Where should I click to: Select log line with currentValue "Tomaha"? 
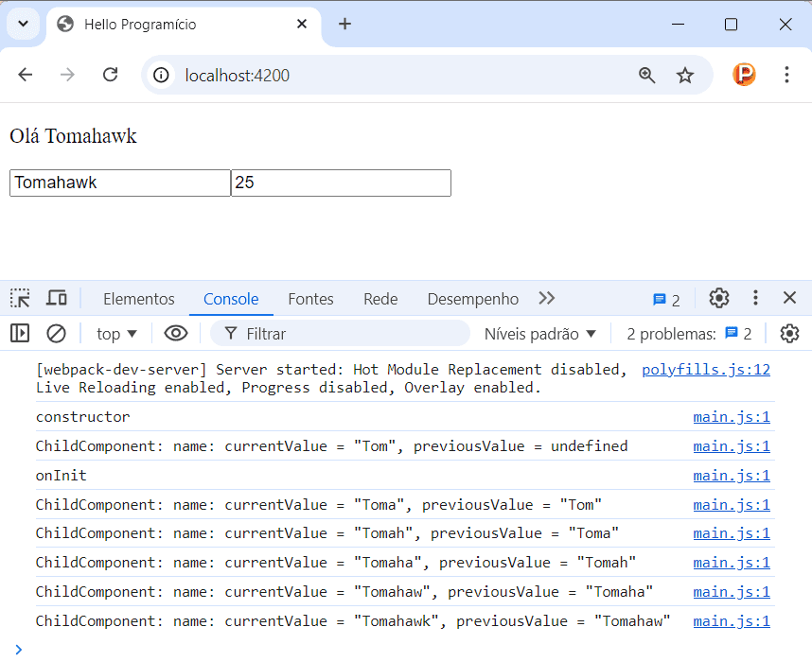(x=336, y=563)
